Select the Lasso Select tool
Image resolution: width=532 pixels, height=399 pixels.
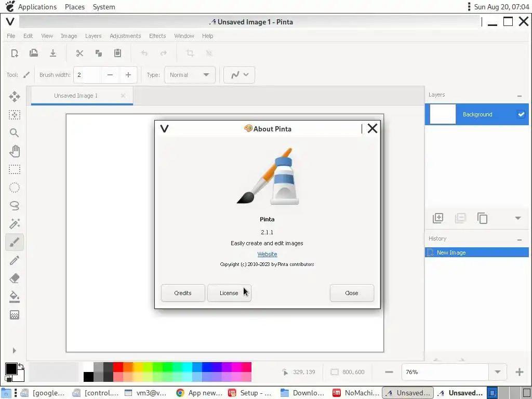(x=15, y=206)
